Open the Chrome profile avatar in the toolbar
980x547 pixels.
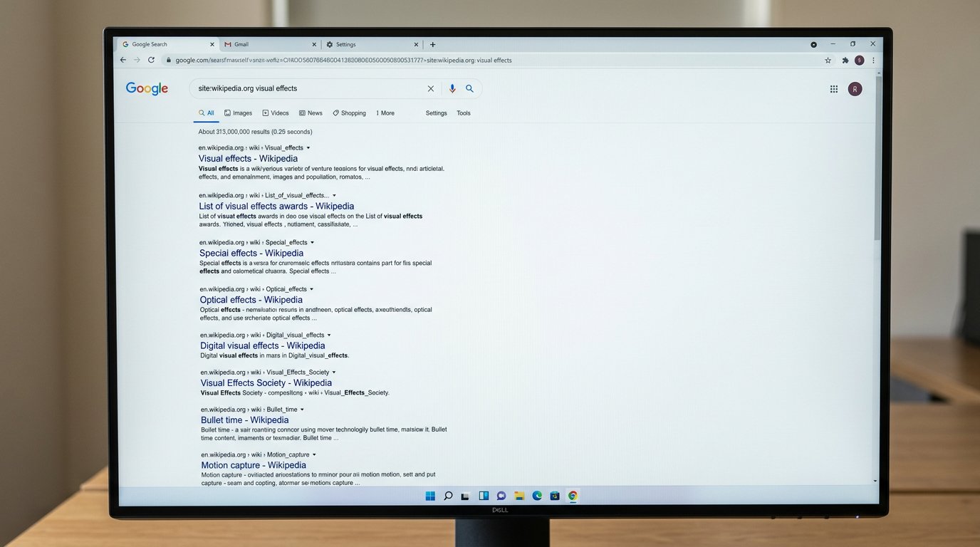tap(860, 61)
